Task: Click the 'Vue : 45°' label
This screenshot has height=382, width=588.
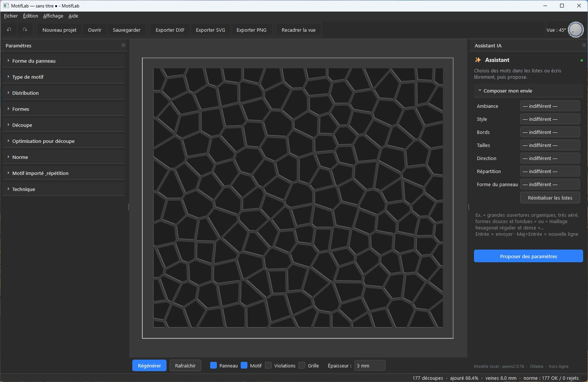Action: click(556, 30)
